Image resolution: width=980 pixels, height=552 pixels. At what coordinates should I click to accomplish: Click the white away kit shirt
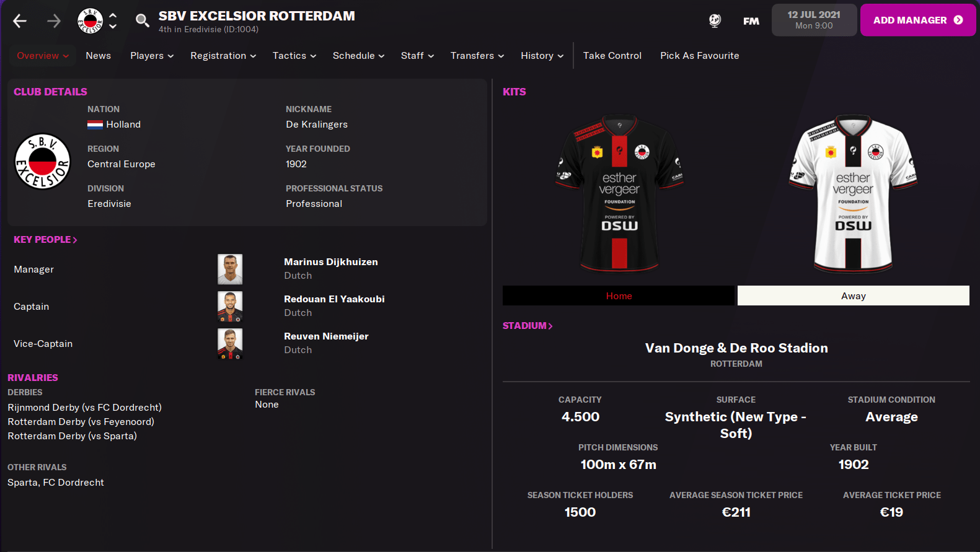(x=853, y=193)
